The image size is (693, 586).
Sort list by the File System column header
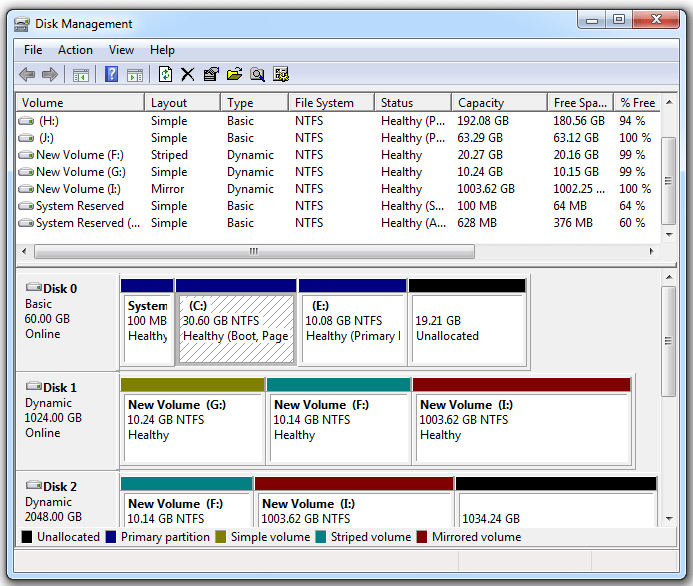[324, 103]
